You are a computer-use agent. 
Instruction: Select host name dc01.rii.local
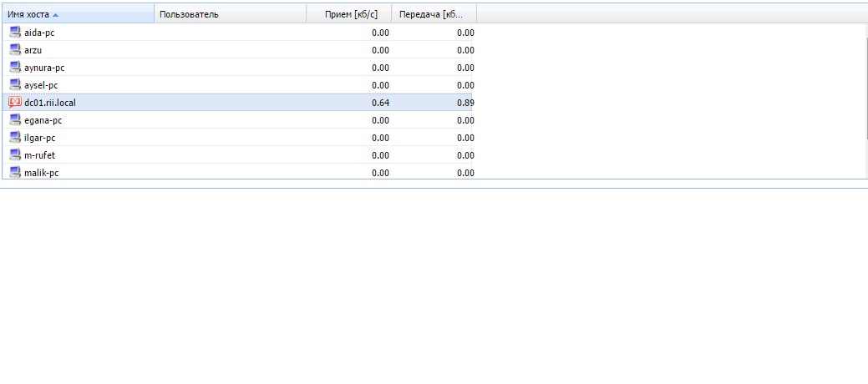(x=50, y=103)
